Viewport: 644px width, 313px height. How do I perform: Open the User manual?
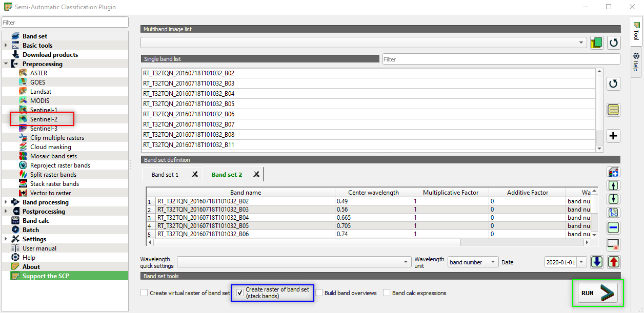tap(39, 248)
